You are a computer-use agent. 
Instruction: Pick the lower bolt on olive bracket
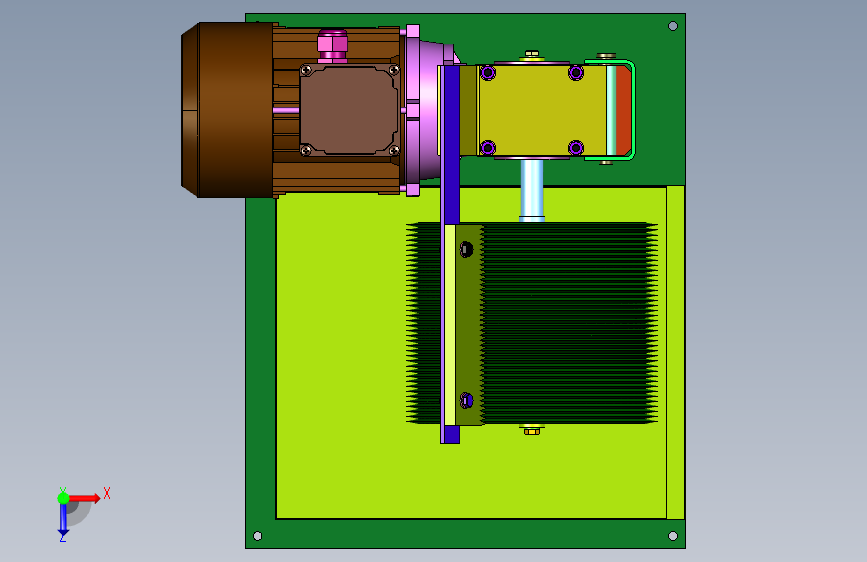point(466,400)
